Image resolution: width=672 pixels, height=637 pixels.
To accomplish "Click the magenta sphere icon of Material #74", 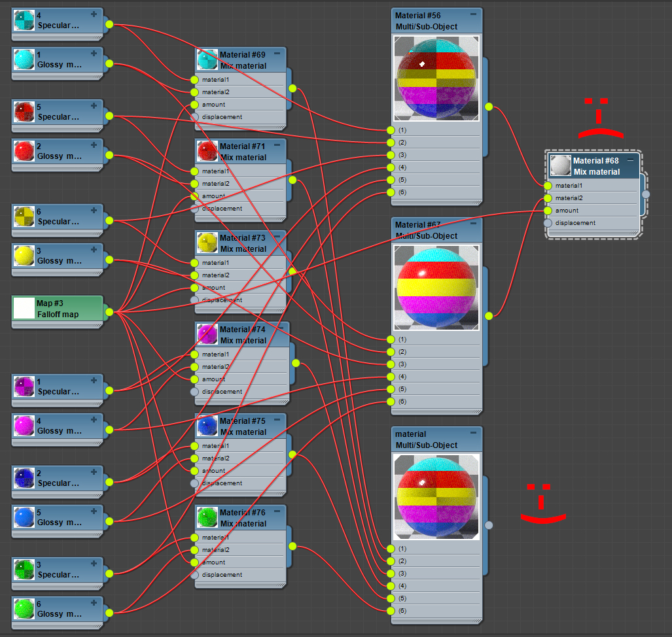I will (x=207, y=335).
